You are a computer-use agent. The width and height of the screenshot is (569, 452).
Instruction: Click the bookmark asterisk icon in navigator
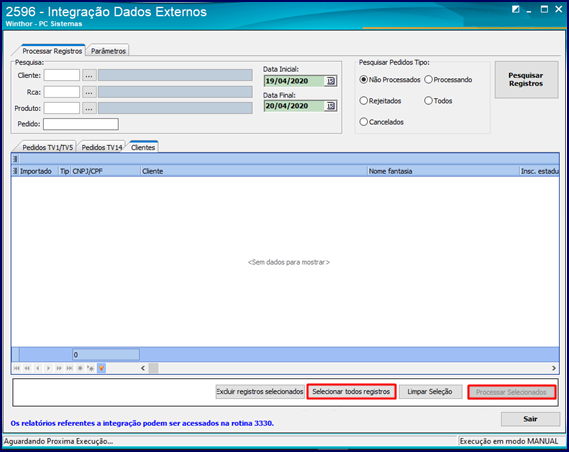click(x=80, y=368)
